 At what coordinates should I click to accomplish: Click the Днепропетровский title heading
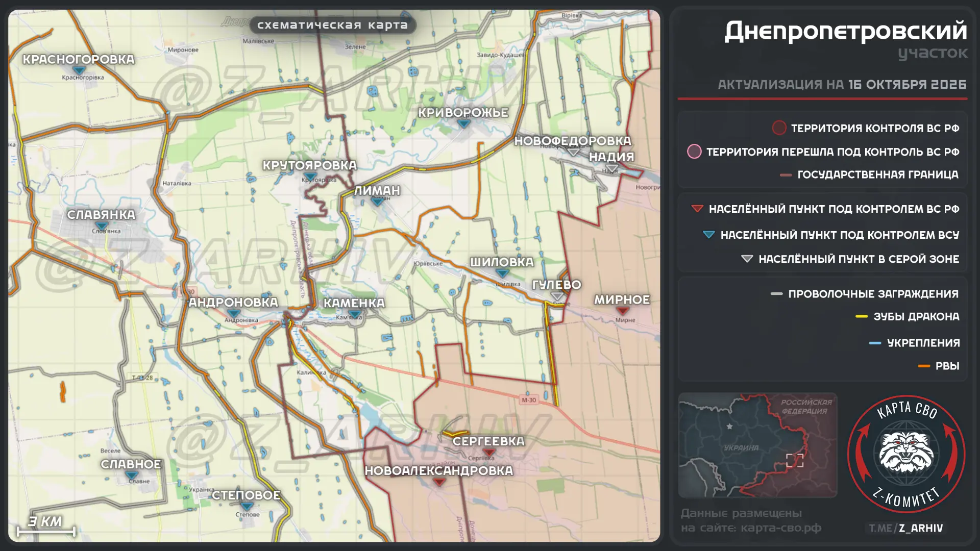(x=846, y=31)
